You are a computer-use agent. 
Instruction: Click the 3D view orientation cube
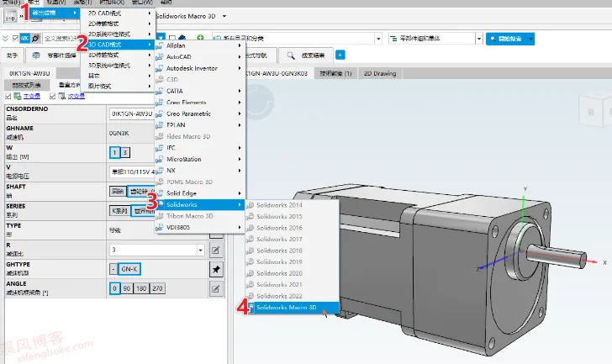coord(595,111)
